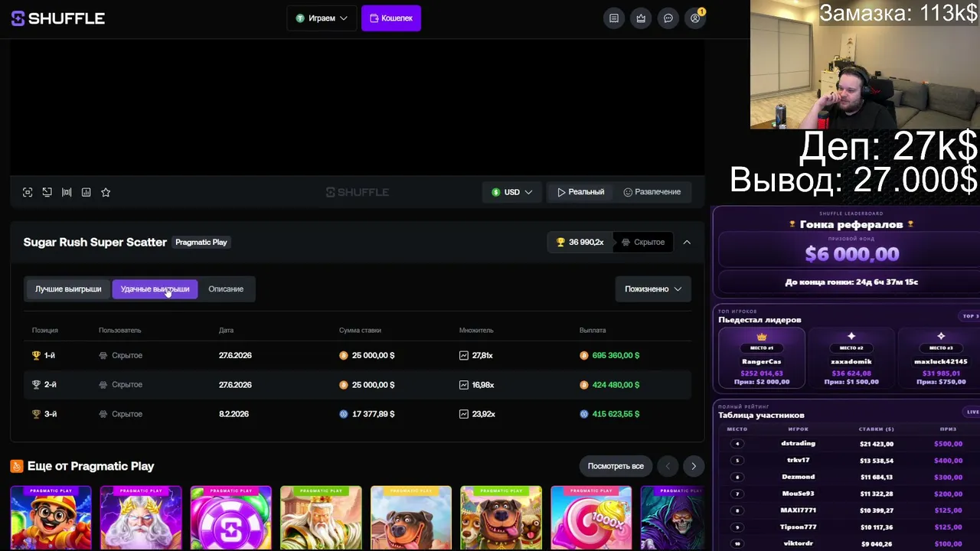Collapse the Sugar Rush Super Scatter panel
Image resolution: width=980 pixels, height=551 pixels.
pyautogui.click(x=687, y=242)
